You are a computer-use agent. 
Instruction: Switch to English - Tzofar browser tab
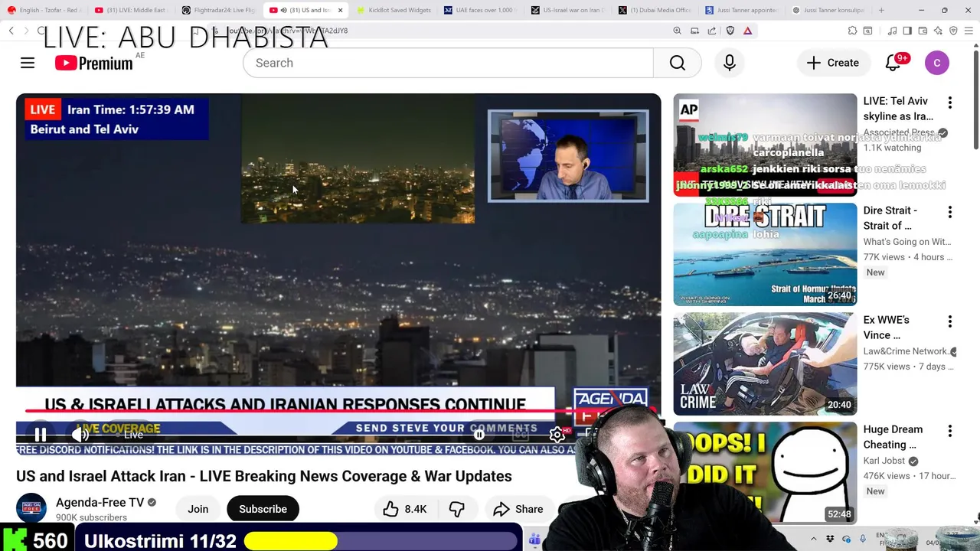coord(44,10)
